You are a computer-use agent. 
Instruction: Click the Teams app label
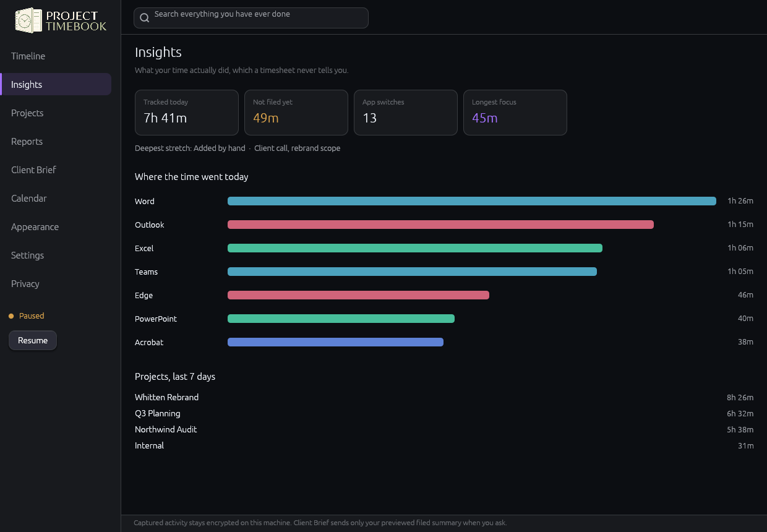pyautogui.click(x=146, y=272)
